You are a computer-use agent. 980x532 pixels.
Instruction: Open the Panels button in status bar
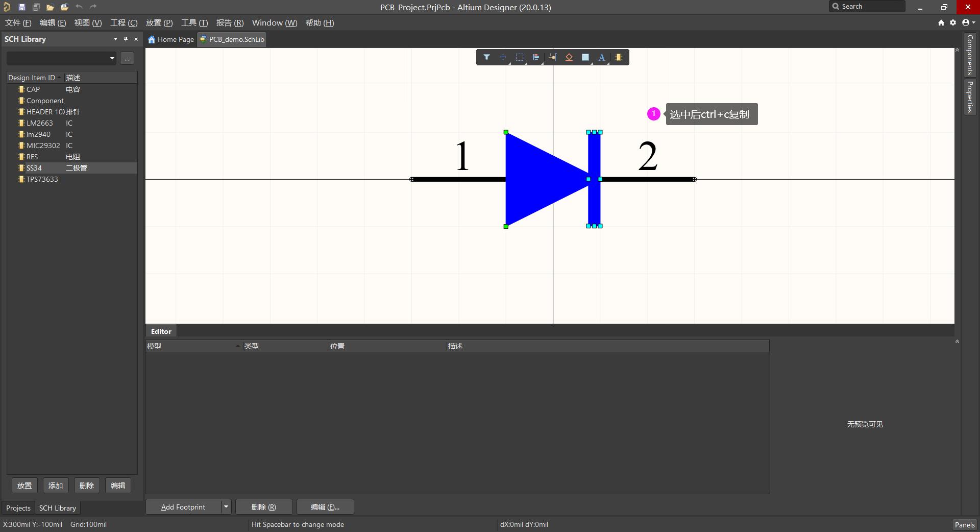pyautogui.click(x=965, y=525)
